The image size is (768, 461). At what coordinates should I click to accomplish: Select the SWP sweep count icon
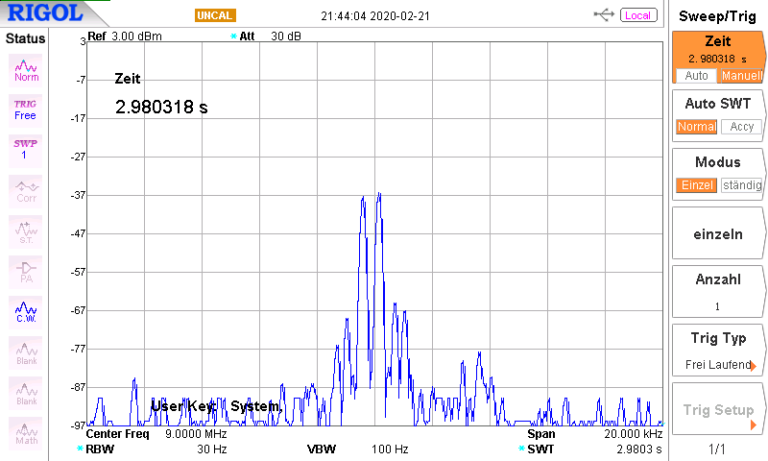[26, 149]
